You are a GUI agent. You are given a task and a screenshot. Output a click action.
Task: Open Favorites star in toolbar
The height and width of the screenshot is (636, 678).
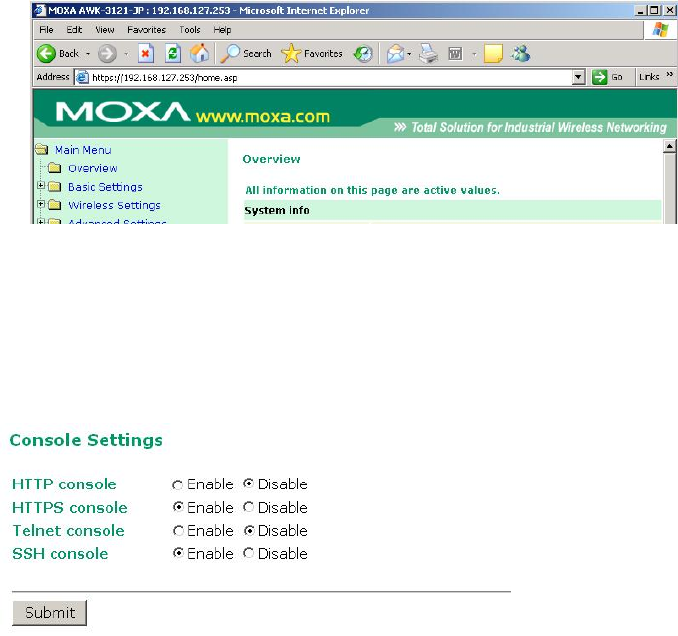[x=291, y=54]
